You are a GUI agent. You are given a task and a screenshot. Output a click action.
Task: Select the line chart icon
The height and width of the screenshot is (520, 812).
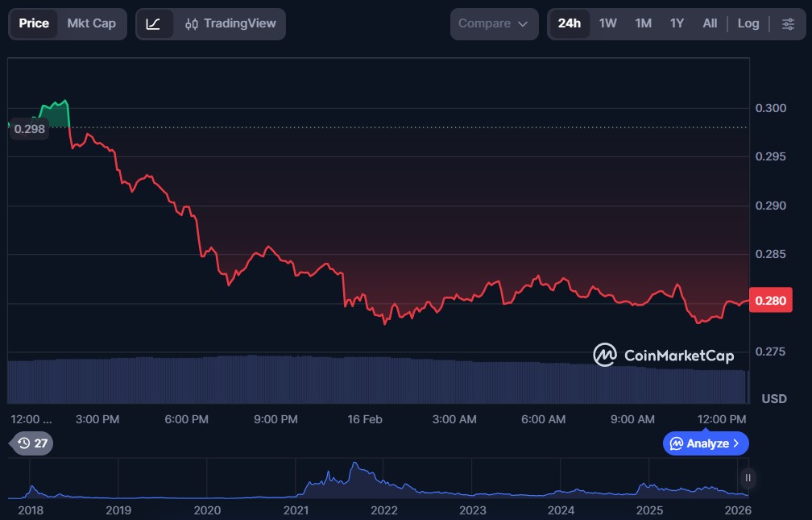154,23
